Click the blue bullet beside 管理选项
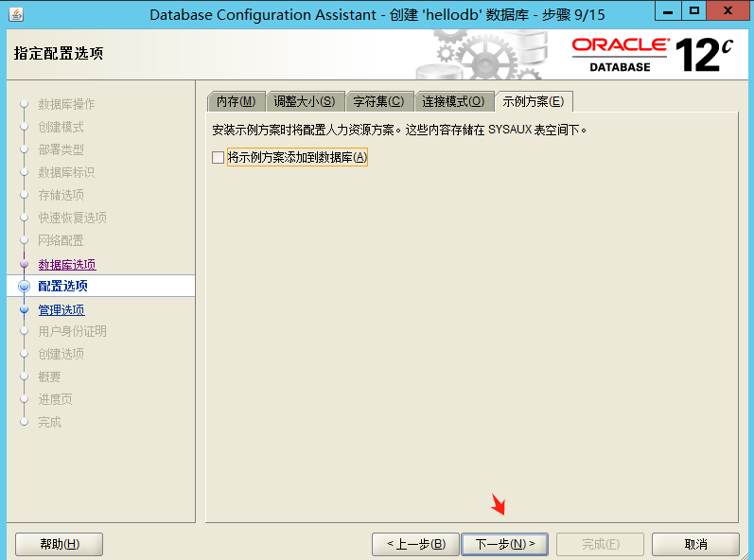 point(24,309)
